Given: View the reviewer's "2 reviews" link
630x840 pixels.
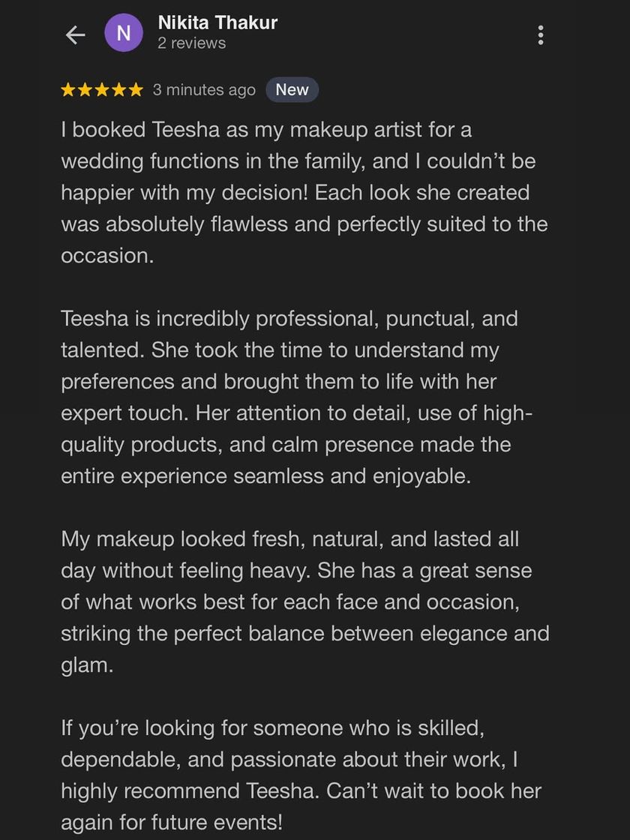Looking at the screenshot, I should point(191,43).
